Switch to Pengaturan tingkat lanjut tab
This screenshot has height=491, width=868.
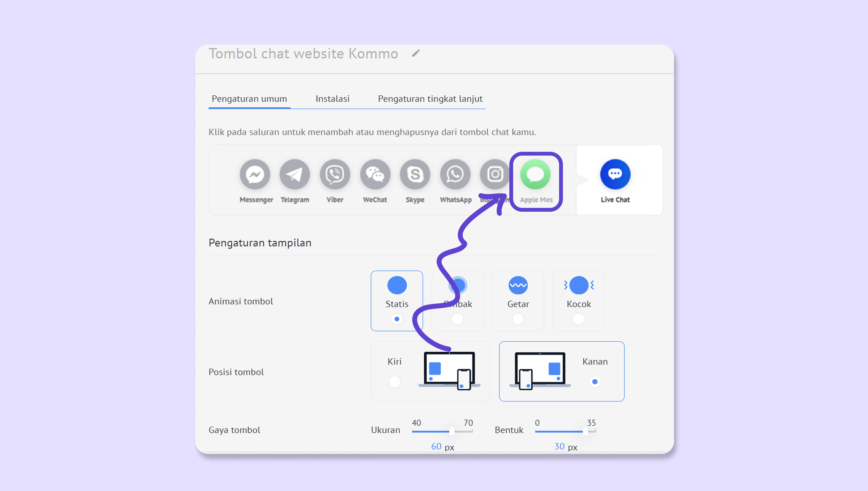(430, 99)
